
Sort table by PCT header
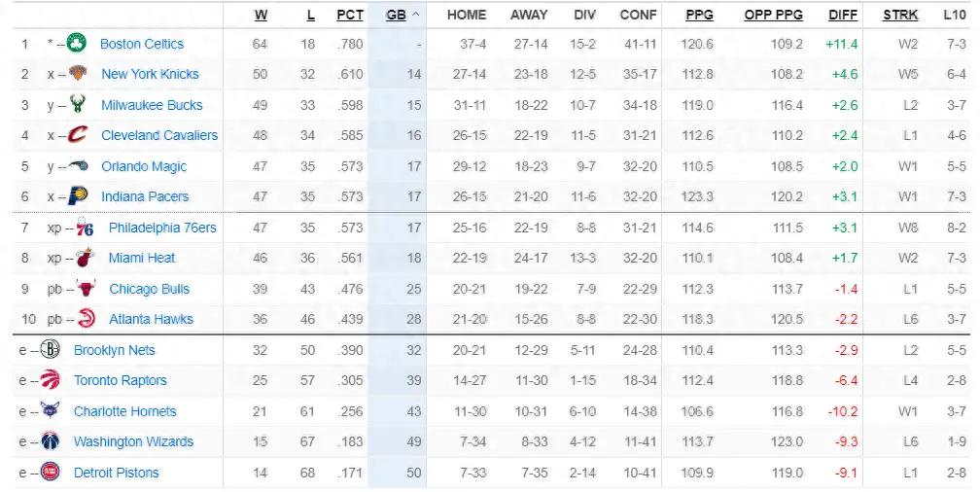(349, 15)
